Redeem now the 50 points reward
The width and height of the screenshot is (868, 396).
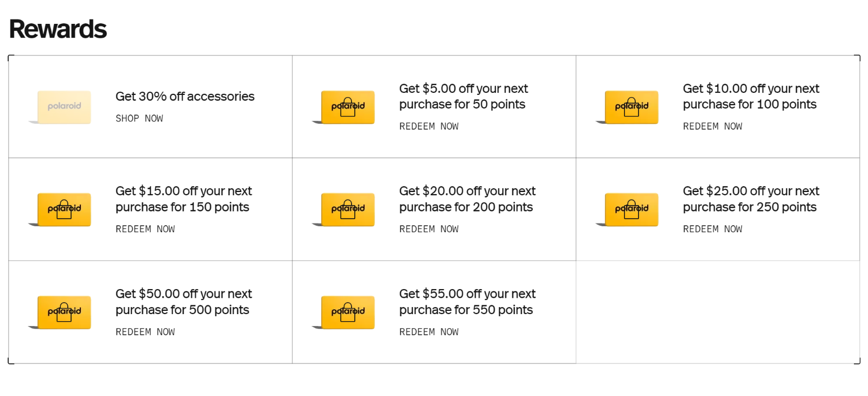(429, 126)
